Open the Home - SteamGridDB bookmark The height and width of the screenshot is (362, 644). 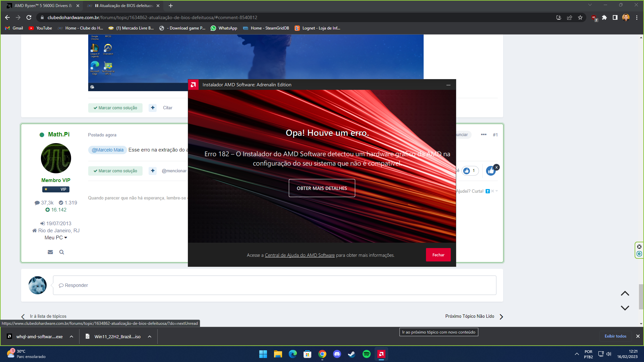(x=266, y=28)
